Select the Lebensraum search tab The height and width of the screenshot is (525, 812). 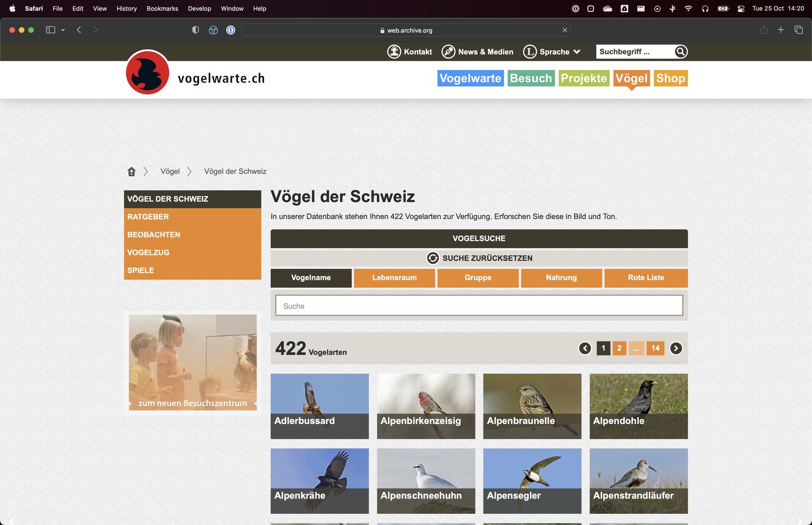click(x=394, y=278)
